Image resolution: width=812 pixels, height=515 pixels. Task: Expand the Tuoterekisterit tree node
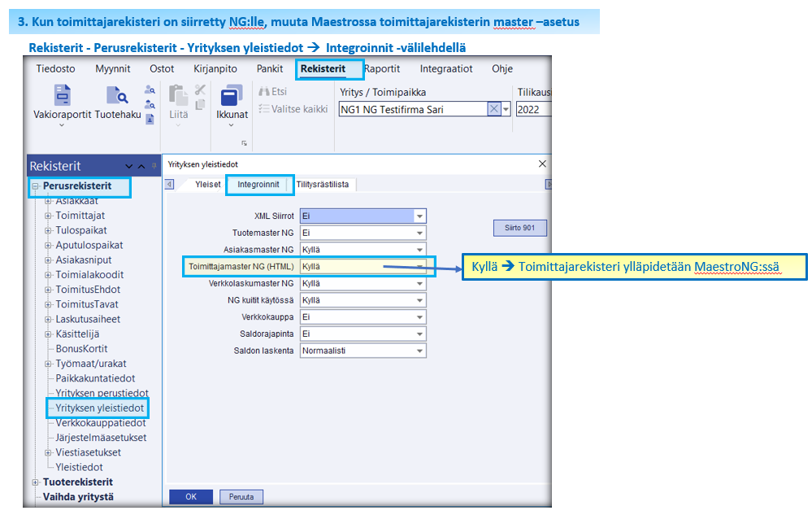[x=35, y=482]
